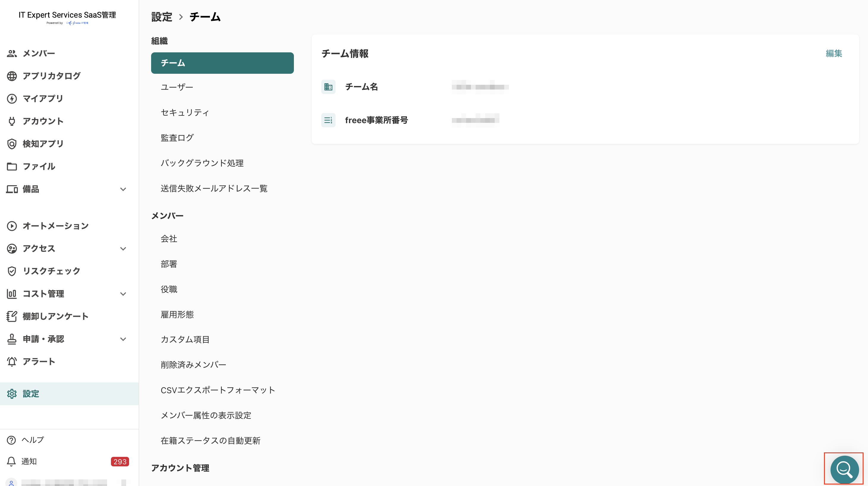
Task: Open the ユーザー settings page
Action: point(177,87)
